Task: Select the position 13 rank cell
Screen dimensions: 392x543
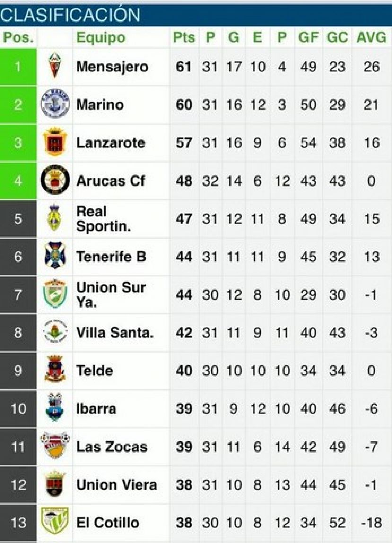Action: [18, 522]
